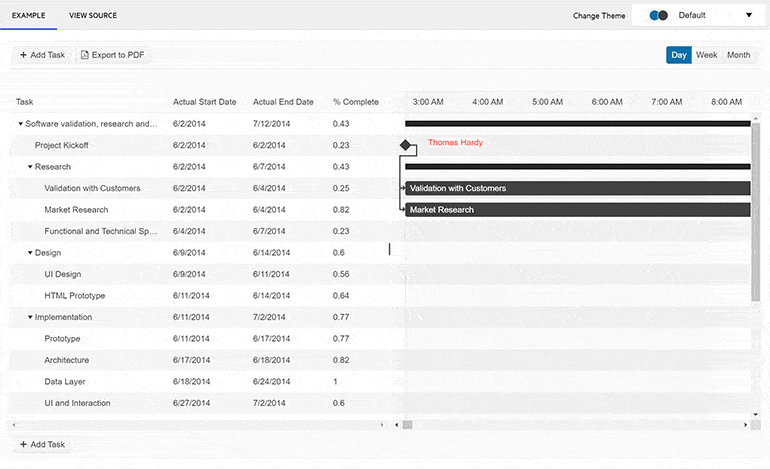
Task: Click the vertical scrollbar up arrow
Action: (x=756, y=119)
